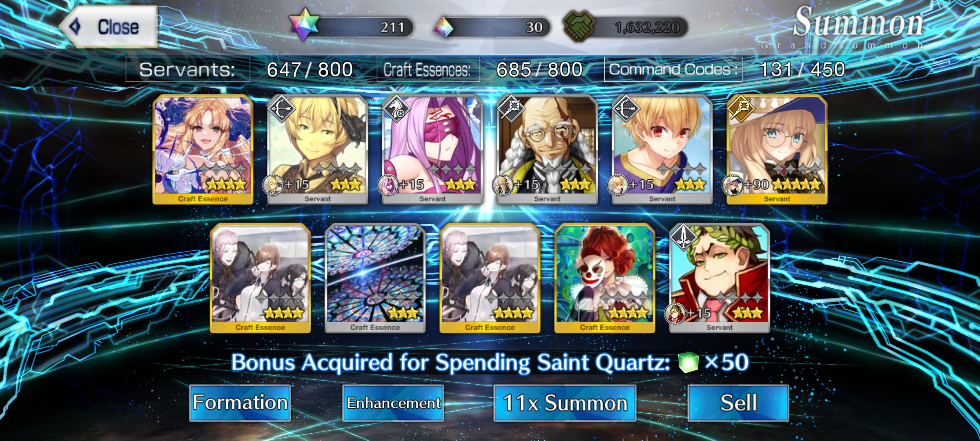The image size is (980, 441).
Task: Open the Formation menu
Action: pyautogui.click(x=240, y=403)
